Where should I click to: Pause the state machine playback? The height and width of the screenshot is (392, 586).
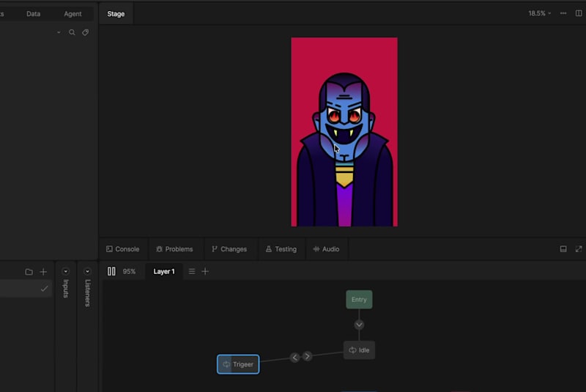point(111,271)
